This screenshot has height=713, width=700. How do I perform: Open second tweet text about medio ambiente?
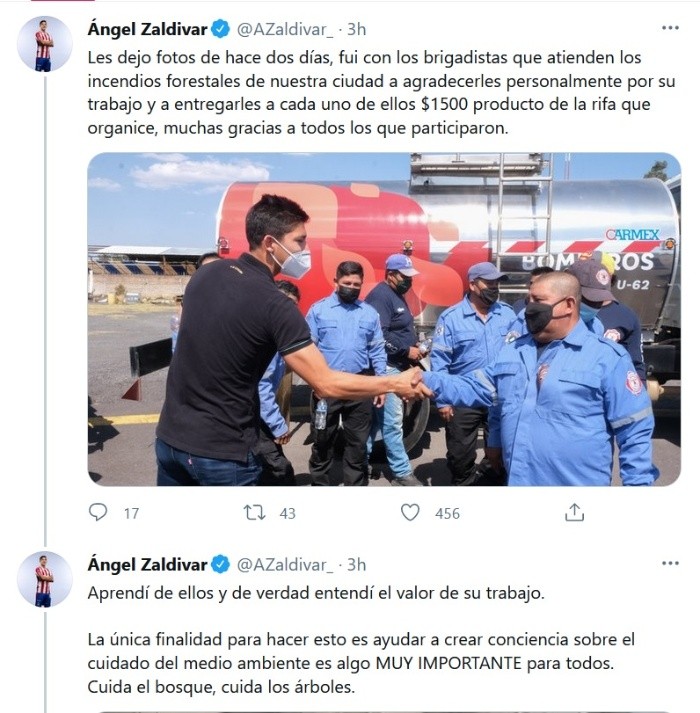[x=361, y=640]
